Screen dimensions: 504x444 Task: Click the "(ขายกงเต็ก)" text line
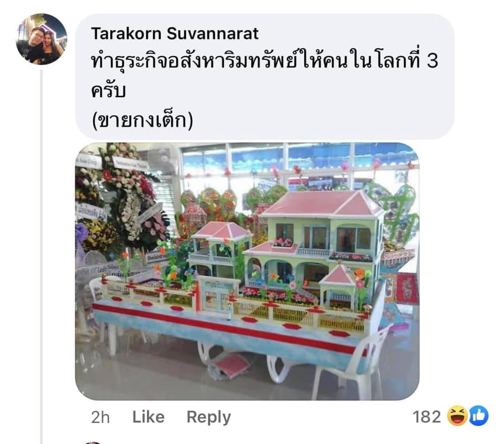(142, 121)
